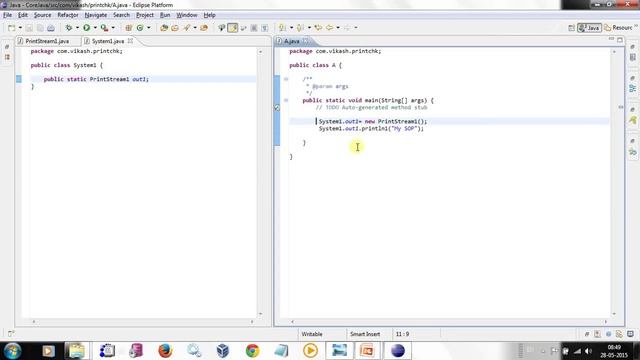
Task: Click the '11 : 9' cursor position status
Action: [x=402, y=334]
